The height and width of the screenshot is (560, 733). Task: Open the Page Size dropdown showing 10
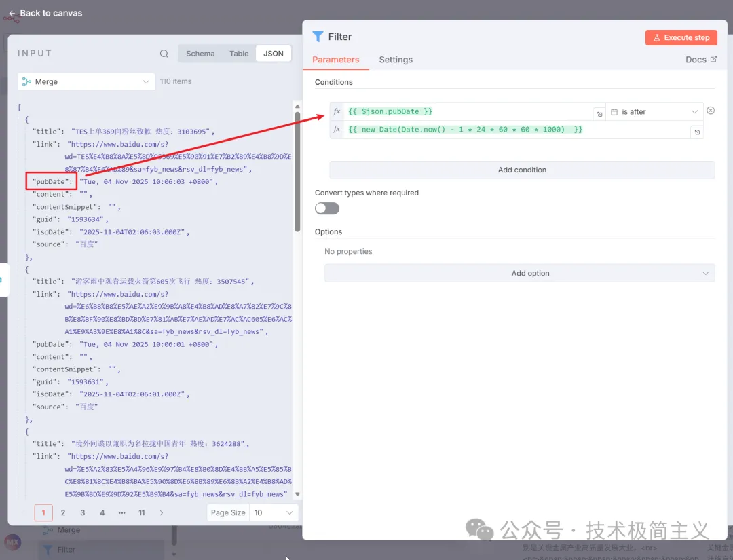(x=274, y=512)
